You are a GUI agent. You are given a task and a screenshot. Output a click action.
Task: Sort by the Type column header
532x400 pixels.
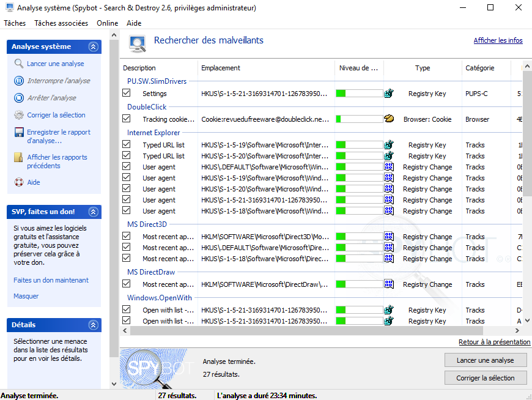click(x=423, y=68)
